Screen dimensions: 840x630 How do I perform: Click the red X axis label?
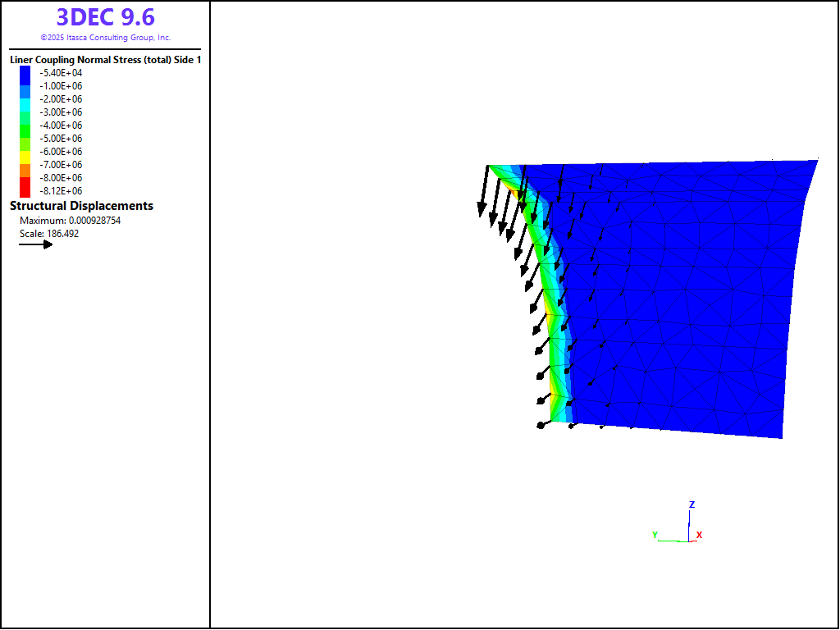[x=699, y=535]
